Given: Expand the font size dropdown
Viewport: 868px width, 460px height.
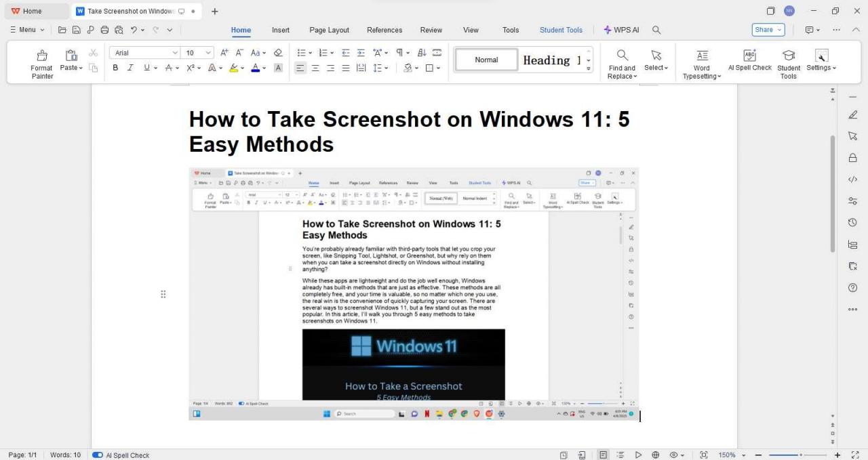Looking at the screenshot, I should [x=207, y=52].
